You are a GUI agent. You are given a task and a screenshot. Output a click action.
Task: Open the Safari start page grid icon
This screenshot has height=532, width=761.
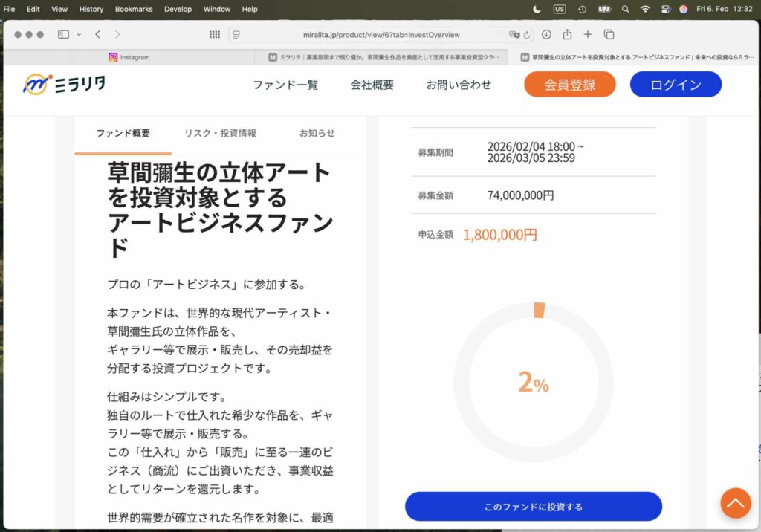215,34
